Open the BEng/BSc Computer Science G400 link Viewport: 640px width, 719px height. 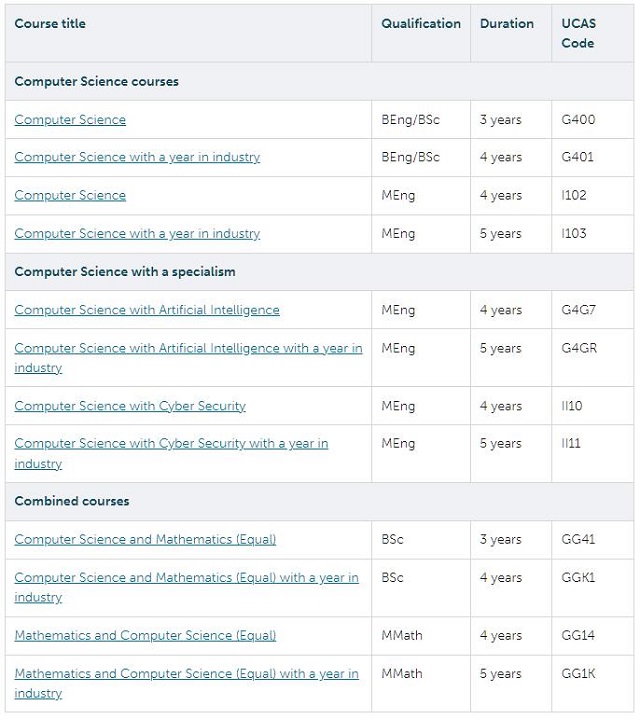(70, 120)
